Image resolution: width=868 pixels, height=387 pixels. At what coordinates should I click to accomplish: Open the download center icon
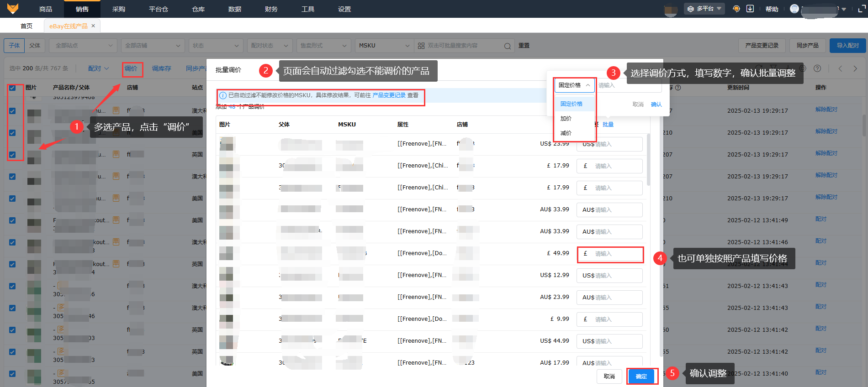pos(750,9)
